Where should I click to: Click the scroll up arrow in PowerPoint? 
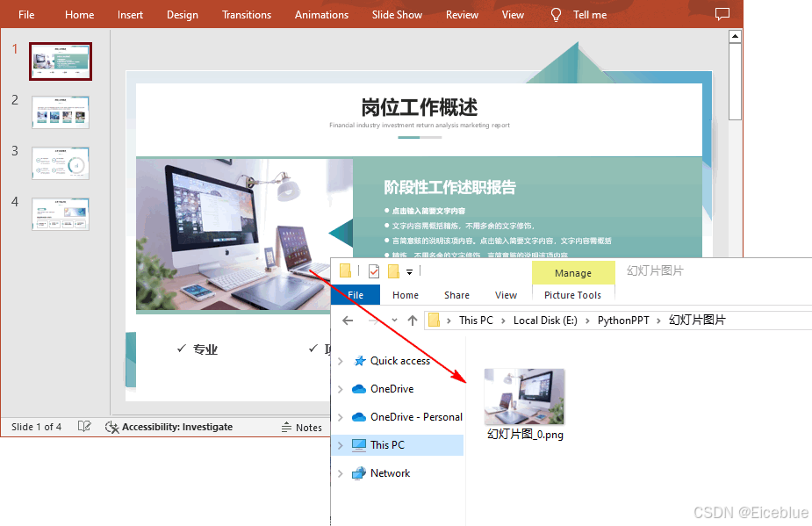pyautogui.click(x=735, y=36)
